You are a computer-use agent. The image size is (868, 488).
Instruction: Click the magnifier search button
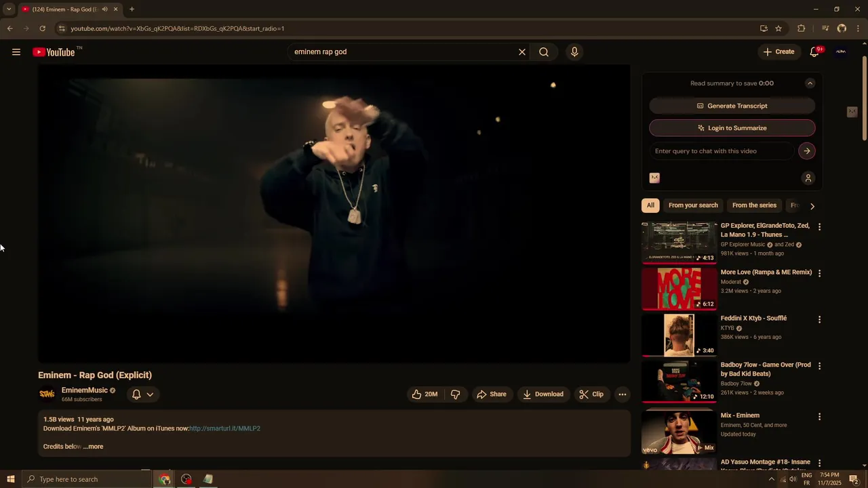tap(544, 52)
